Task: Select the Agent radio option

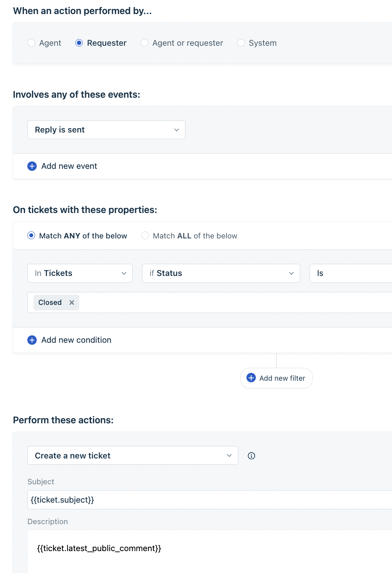Action: pos(31,43)
